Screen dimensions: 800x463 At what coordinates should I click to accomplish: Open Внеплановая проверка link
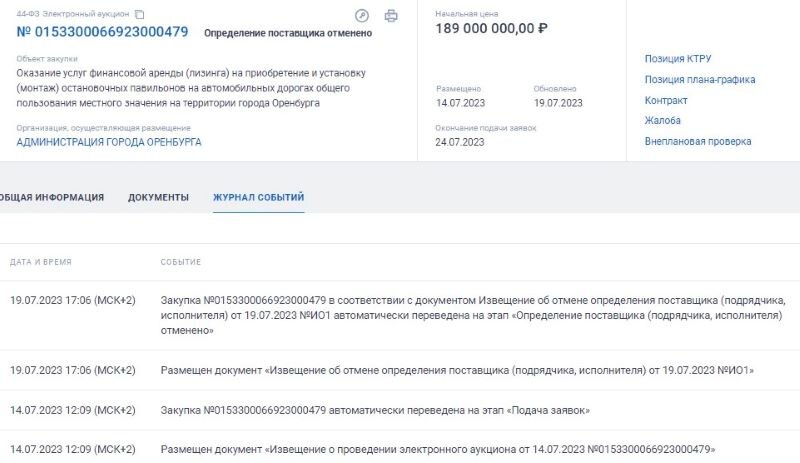pyautogui.click(x=697, y=141)
